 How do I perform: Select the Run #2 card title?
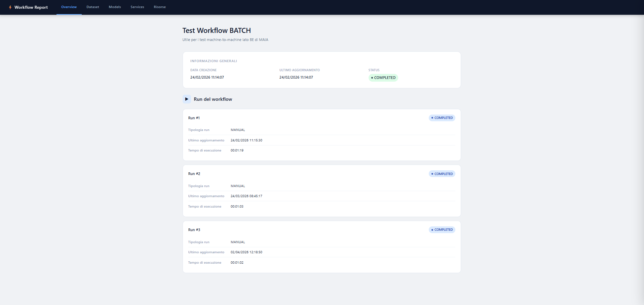pos(194,174)
